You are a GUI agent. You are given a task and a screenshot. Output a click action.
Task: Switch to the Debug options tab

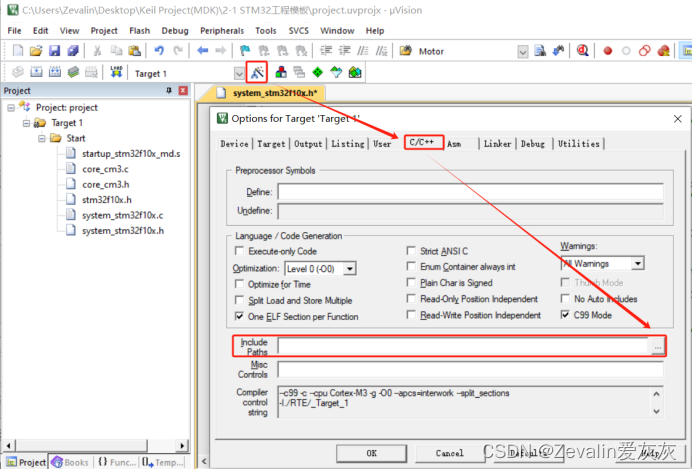533,144
